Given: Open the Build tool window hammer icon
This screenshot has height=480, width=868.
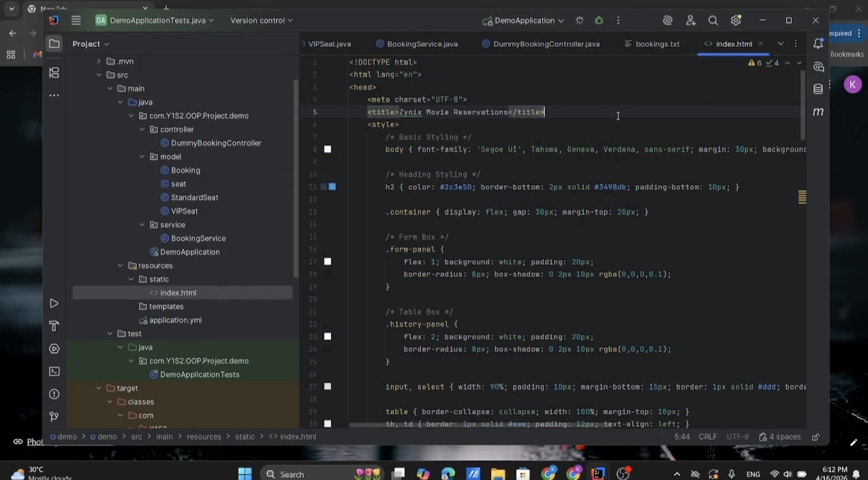Looking at the screenshot, I should coord(54,326).
